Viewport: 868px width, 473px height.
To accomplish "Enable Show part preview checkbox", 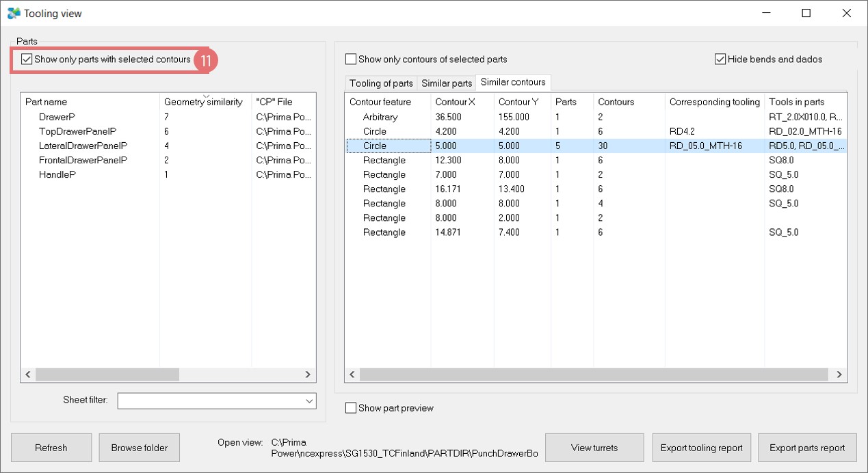I will coord(351,408).
